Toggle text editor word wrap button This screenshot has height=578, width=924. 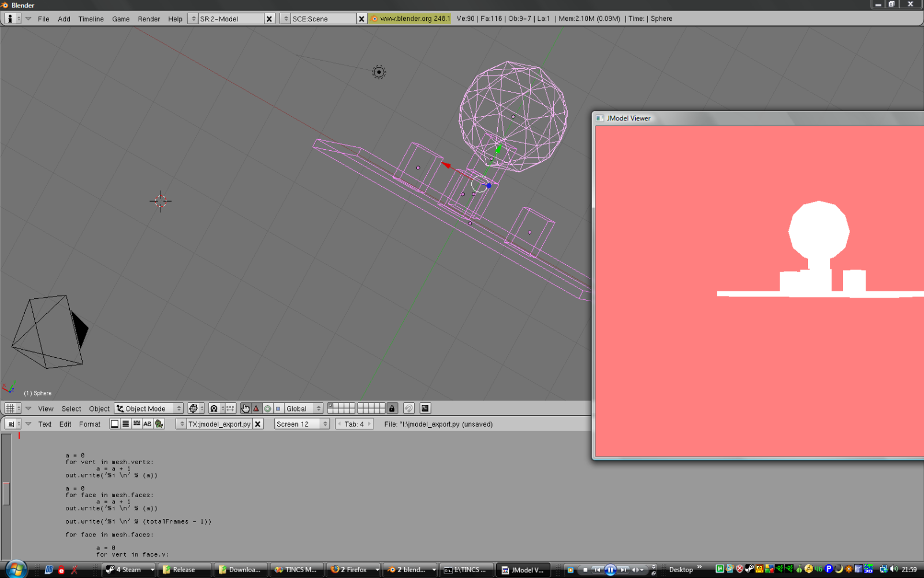136,424
